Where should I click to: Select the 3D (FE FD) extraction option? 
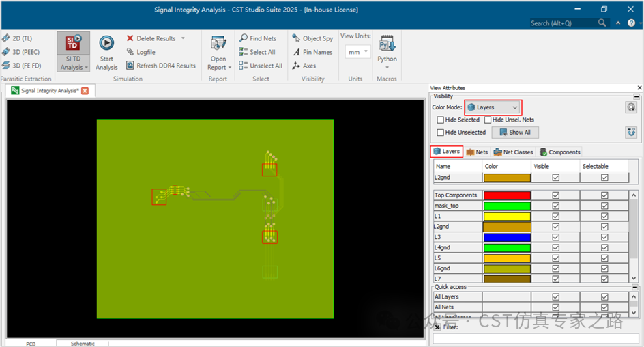point(22,66)
